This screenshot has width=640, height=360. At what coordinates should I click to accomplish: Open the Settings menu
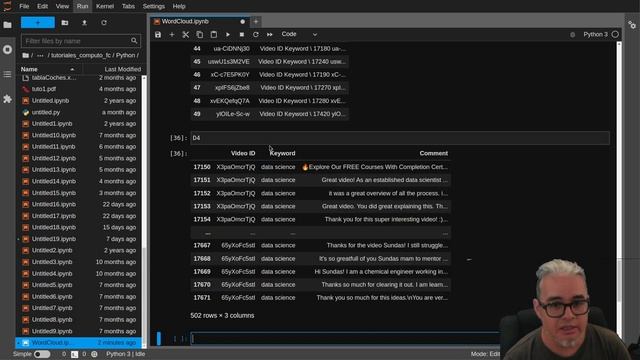(x=154, y=6)
